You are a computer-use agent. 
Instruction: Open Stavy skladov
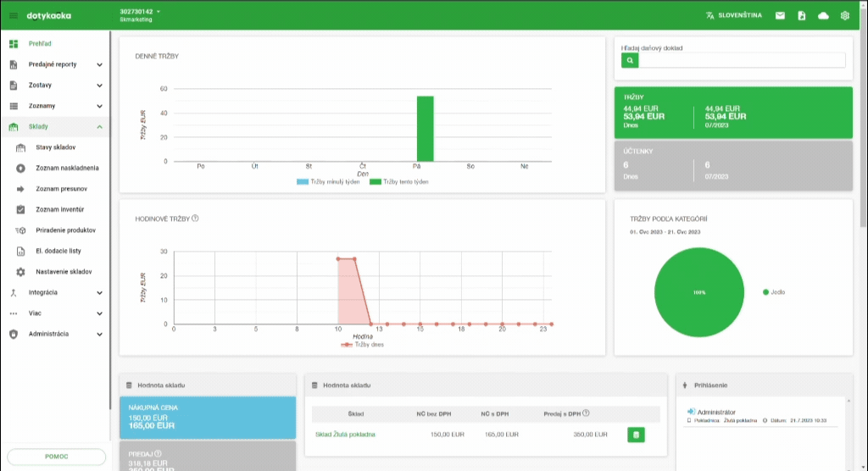click(x=55, y=147)
